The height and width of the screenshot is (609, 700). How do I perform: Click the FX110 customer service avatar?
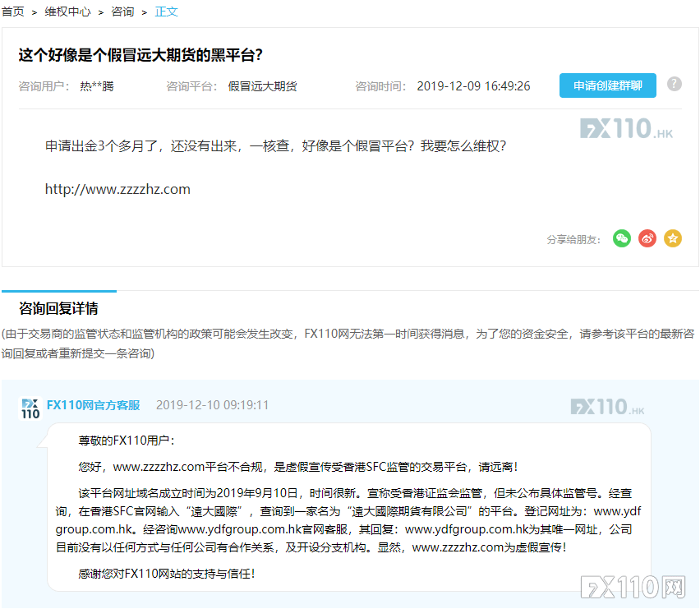(x=30, y=408)
